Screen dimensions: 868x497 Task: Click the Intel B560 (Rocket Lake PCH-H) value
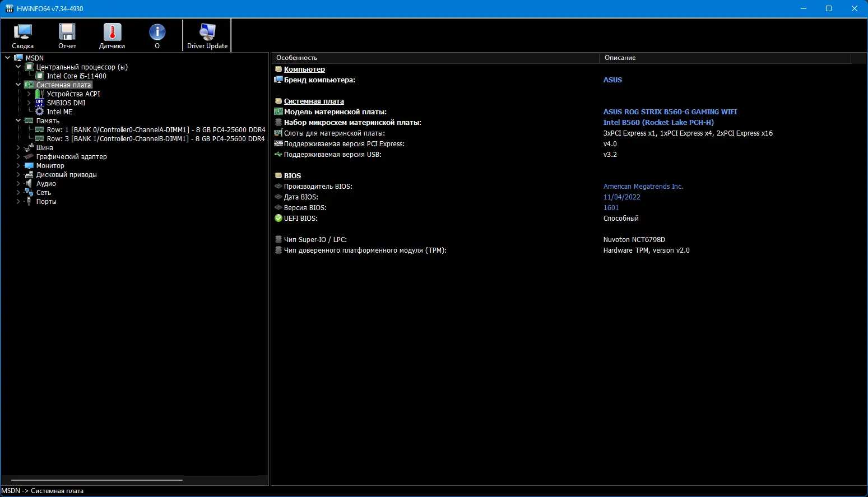pyautogui.click(x=658, y=122)
